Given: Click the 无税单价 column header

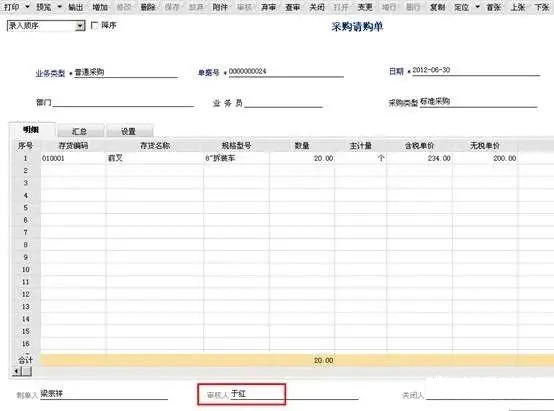Looking at the screenshot, I should (485, 146).
